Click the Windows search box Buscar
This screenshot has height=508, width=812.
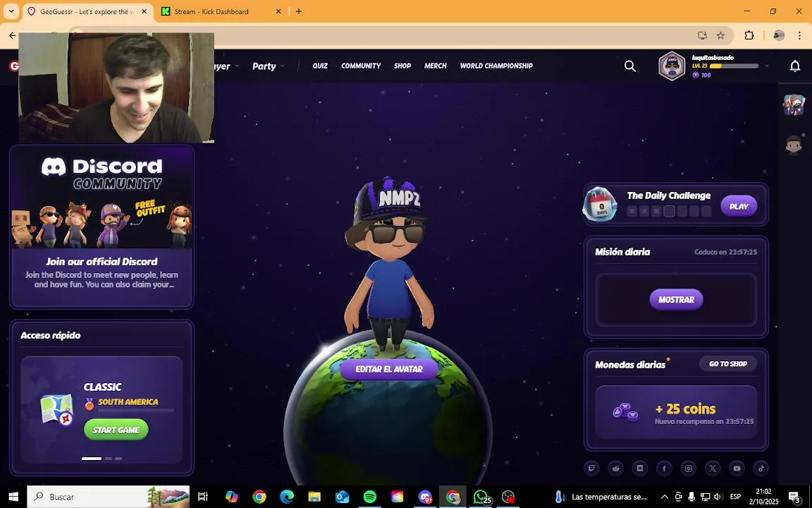tap(109, 497)
